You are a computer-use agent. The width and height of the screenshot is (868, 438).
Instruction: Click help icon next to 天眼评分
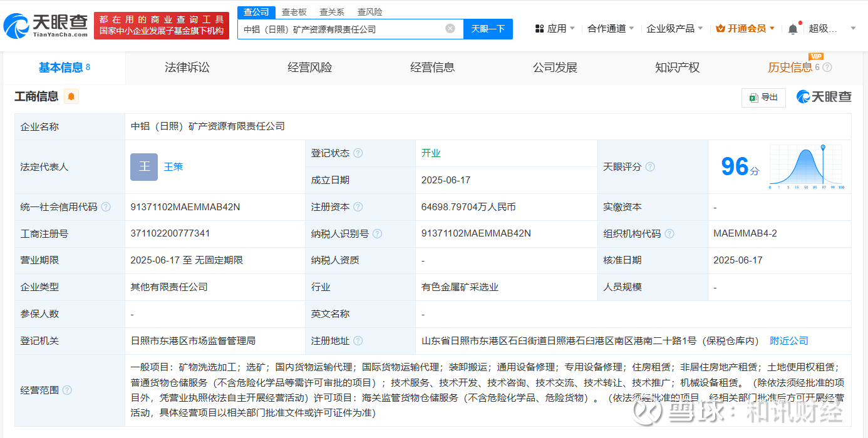(x=650, y=167)
